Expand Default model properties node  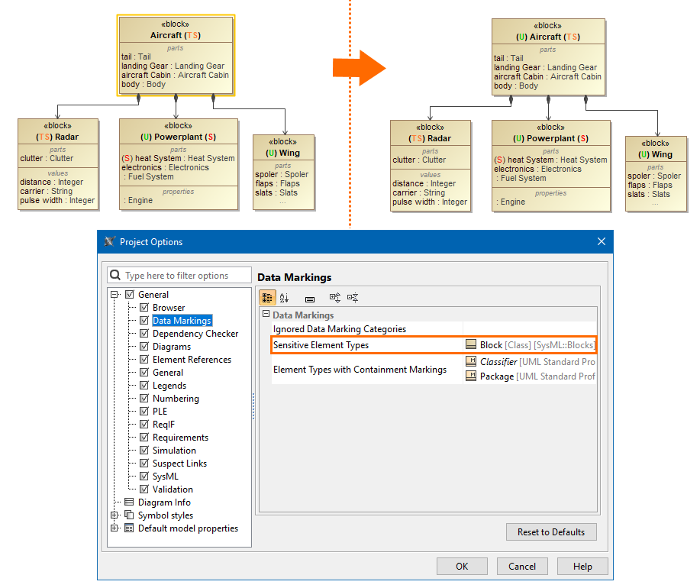click(115, 528)
